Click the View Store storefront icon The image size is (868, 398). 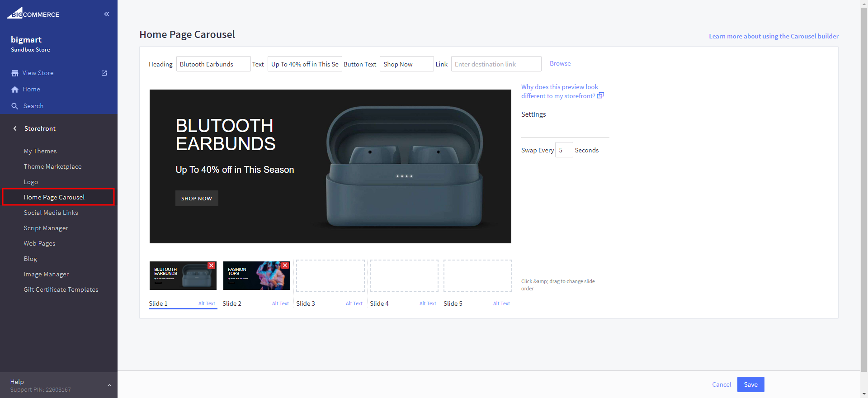15,73
